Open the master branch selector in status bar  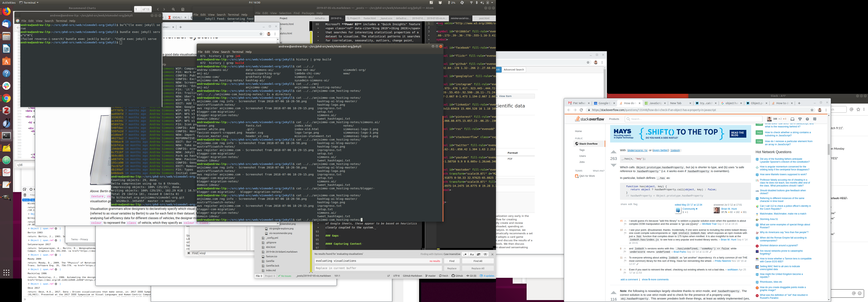(x=430, y=276)
